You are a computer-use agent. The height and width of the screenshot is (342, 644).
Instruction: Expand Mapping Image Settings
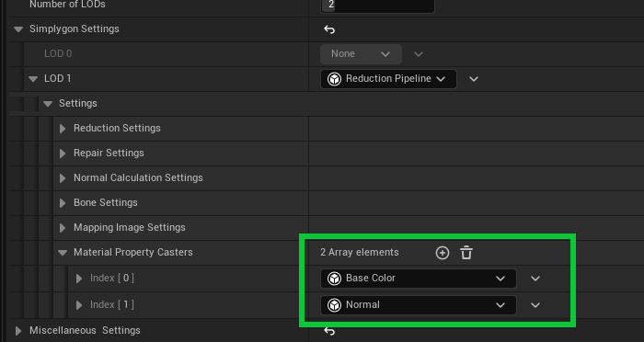click(63, 228)
